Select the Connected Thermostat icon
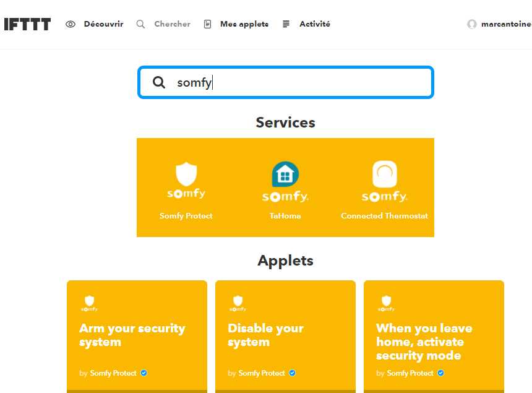The height and width of the screenshot is (393, 532). click(x=384, y=175)
